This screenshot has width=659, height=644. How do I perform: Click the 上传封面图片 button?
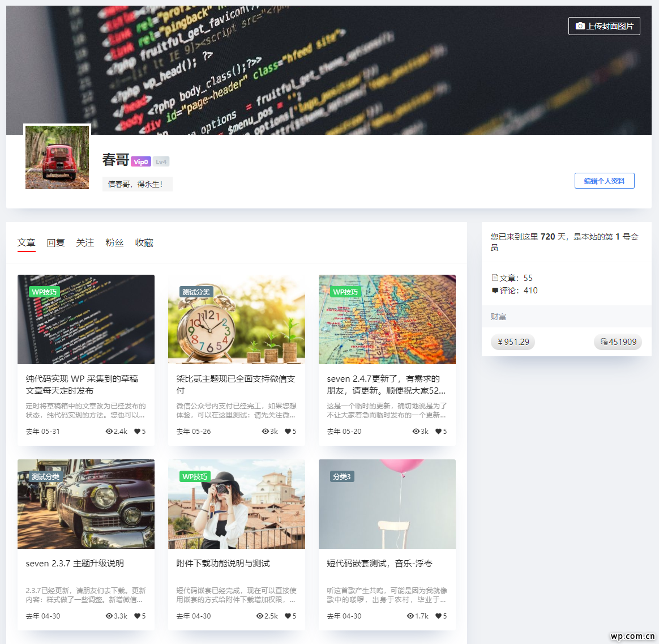604,26
